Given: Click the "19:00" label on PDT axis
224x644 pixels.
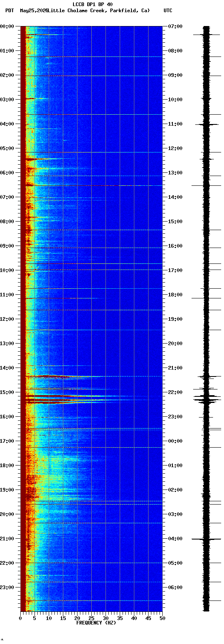Looking at the screenshot, I should 7,490.
